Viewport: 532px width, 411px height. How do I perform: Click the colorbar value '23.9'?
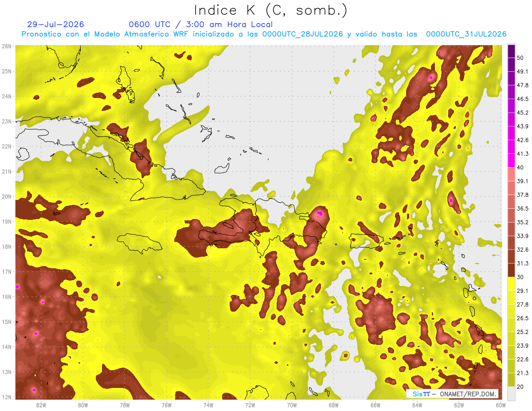(522, 345)
